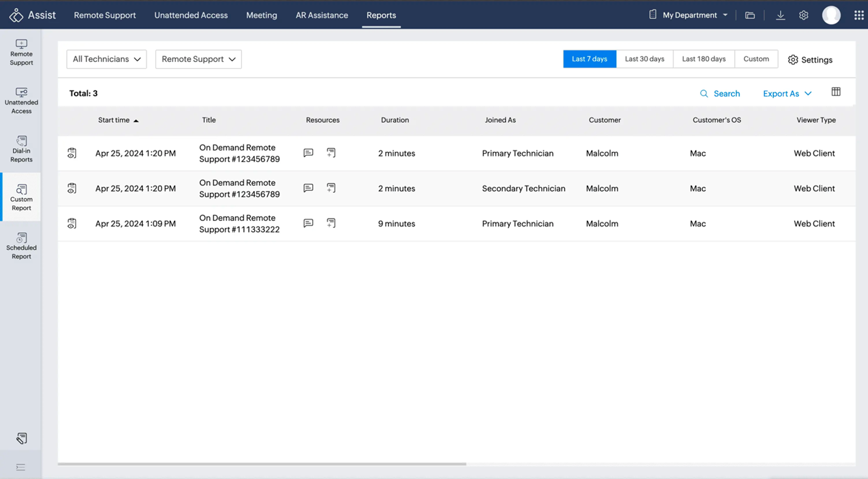Switch to Last 180 days filter

coord(703,59)
